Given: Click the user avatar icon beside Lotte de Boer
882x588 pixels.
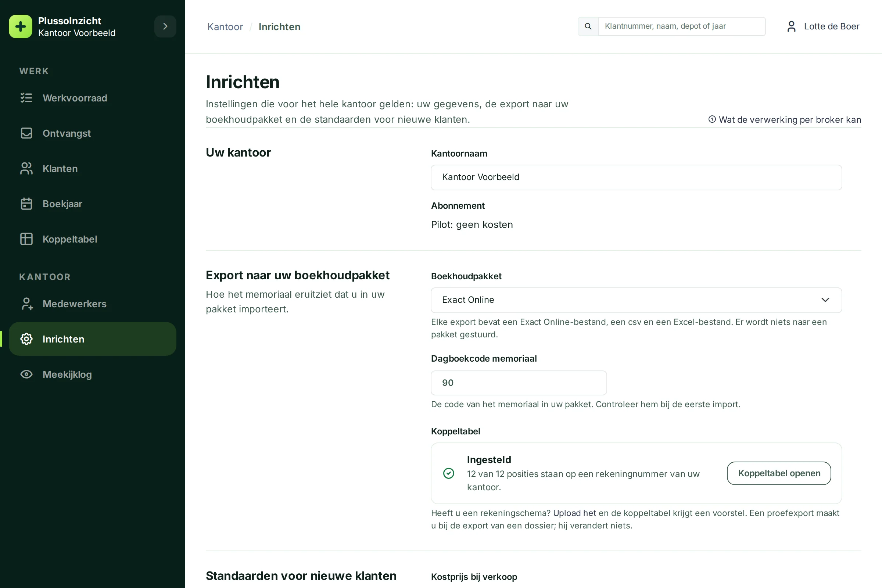Looking at the screenshot, I should 791,26.
